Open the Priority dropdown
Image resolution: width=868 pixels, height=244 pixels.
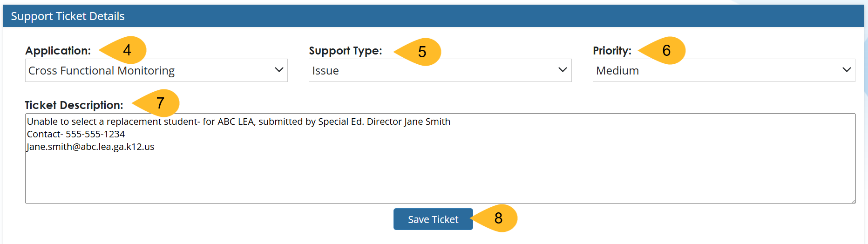pos(723,70)
